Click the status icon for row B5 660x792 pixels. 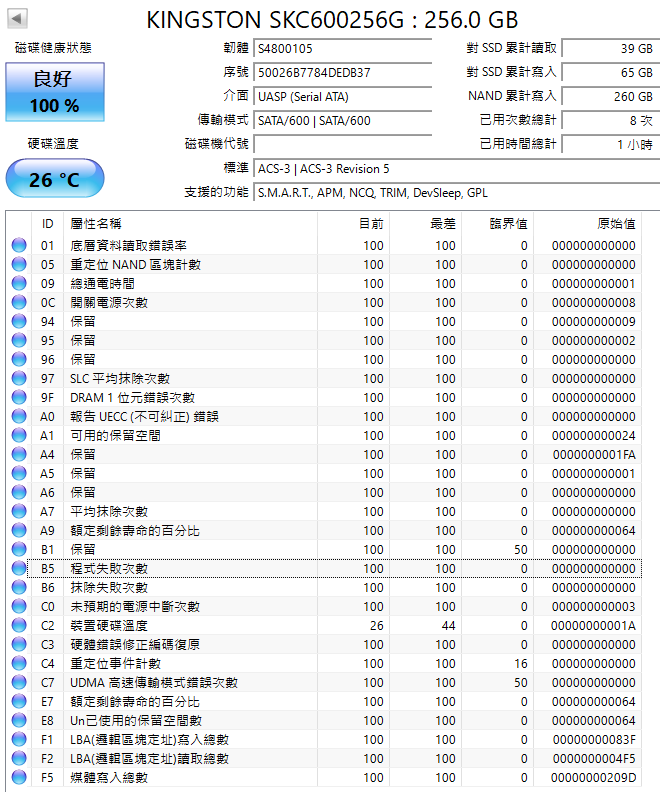pyautogui.click(x=19, y=569)
